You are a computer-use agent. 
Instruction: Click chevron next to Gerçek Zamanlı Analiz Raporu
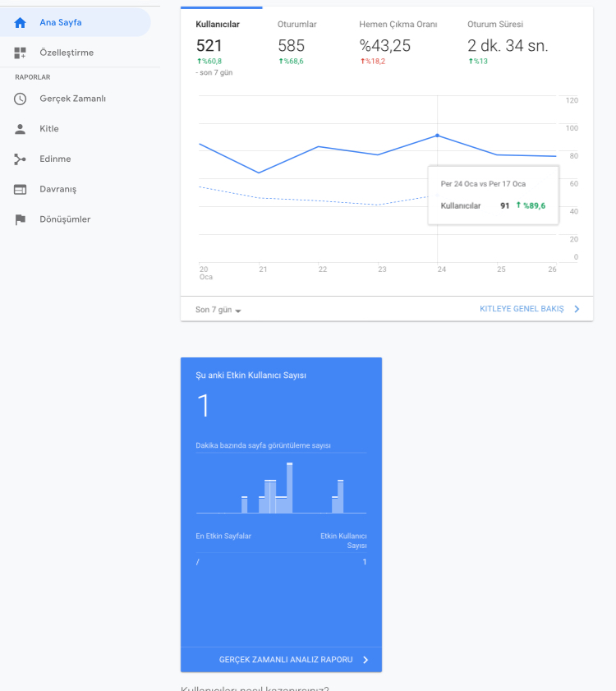[x=365, y=660]
